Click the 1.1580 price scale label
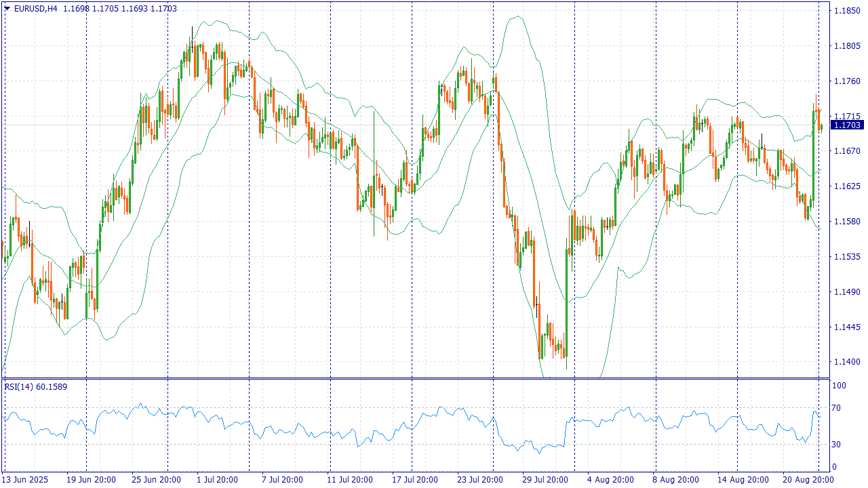 point(847,222)
